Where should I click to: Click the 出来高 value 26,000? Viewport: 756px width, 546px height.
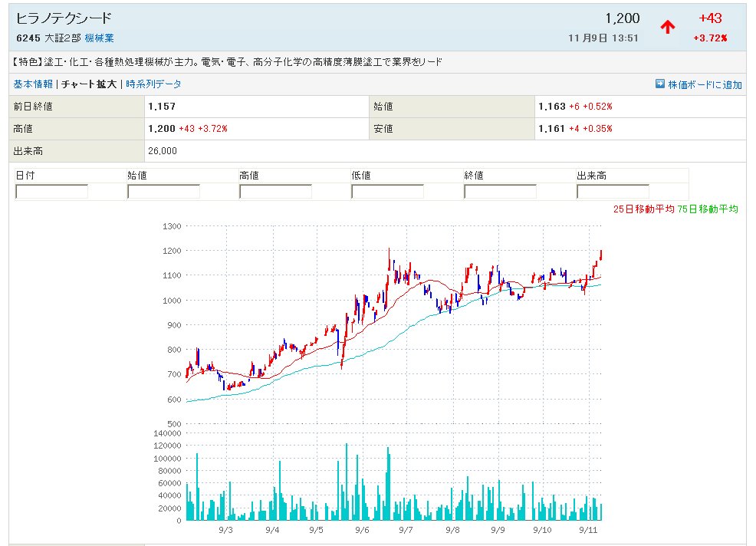[x=163, y=151]
